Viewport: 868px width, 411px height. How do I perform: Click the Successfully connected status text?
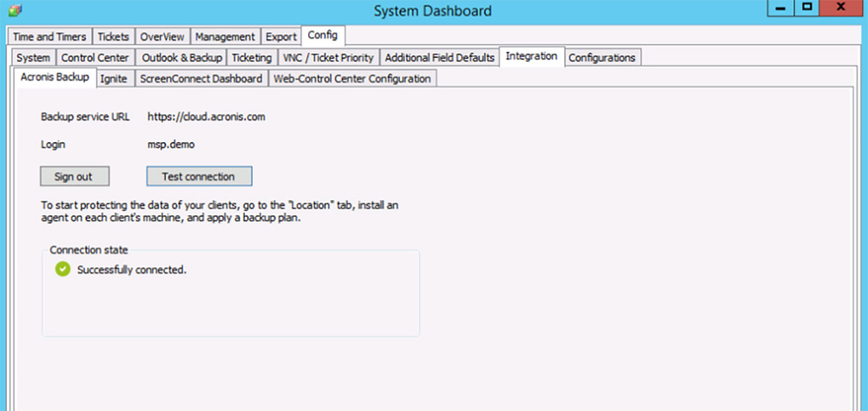tap(132, 270)
